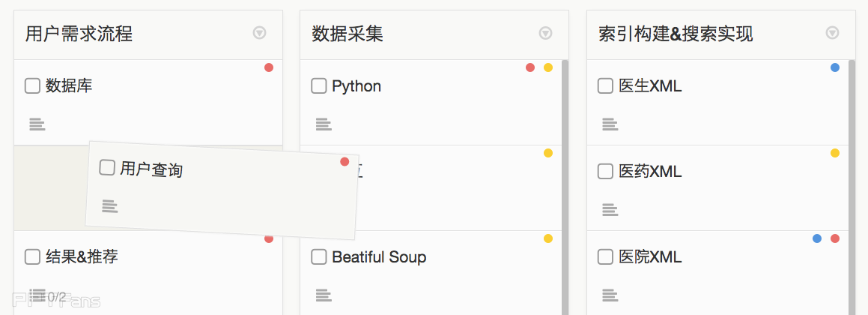Screen dimensions: 868x315
Task: Click the description icon under 医药XML card
Action: (610, 210)
